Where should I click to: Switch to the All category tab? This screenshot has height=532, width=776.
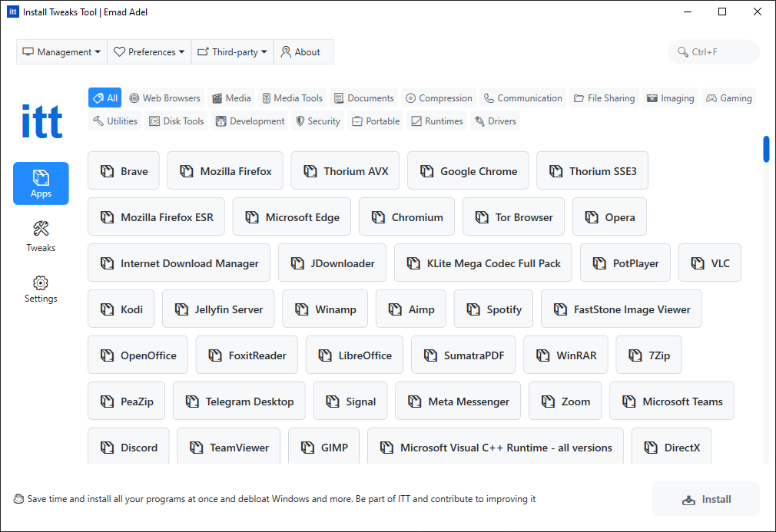coord(104,98)
